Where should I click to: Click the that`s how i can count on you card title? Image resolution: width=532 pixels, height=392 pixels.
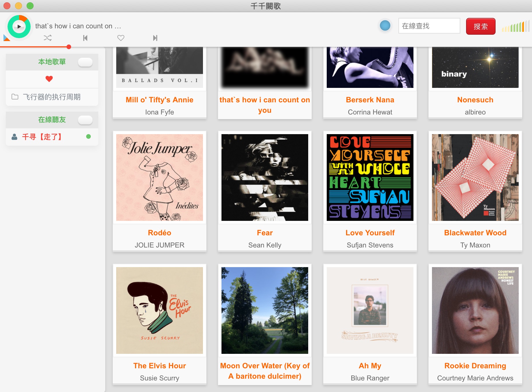coord(265,105)
